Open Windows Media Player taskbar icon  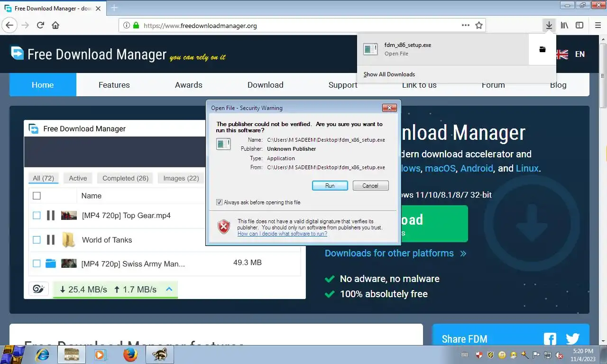pos(100,355)
